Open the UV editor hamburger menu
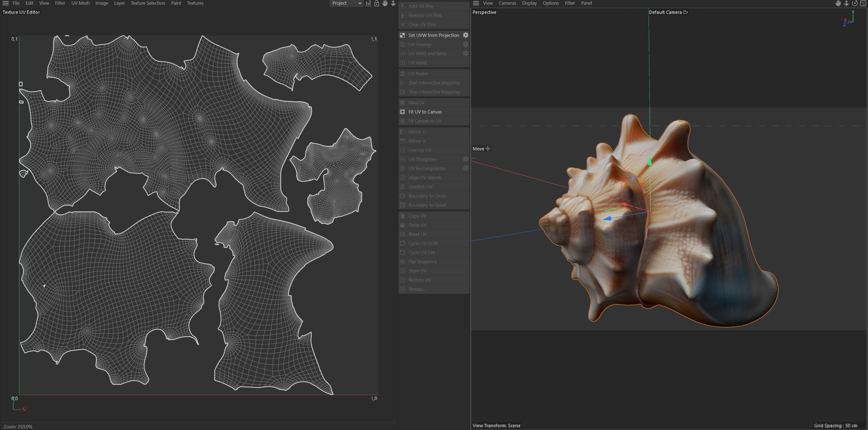This screenshot has height=430, width=868. click(x=5, y=3)
